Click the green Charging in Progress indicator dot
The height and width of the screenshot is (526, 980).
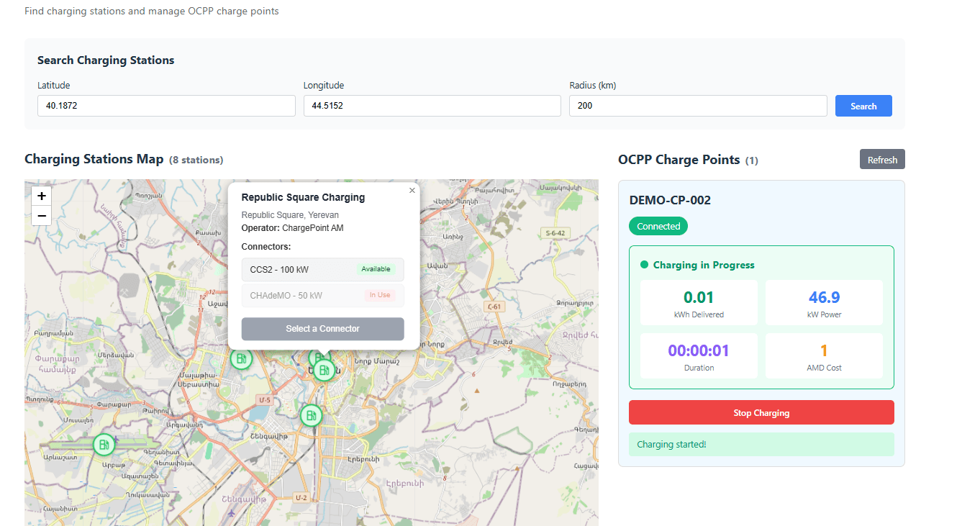pos(644,265)
